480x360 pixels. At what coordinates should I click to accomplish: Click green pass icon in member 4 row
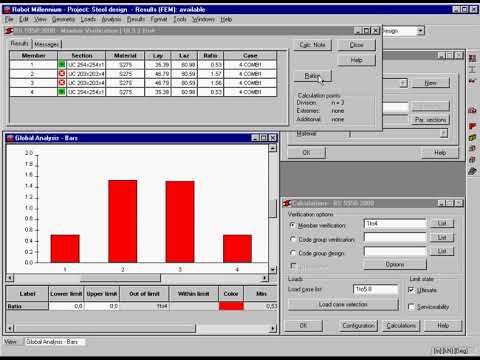click(62, 92)
